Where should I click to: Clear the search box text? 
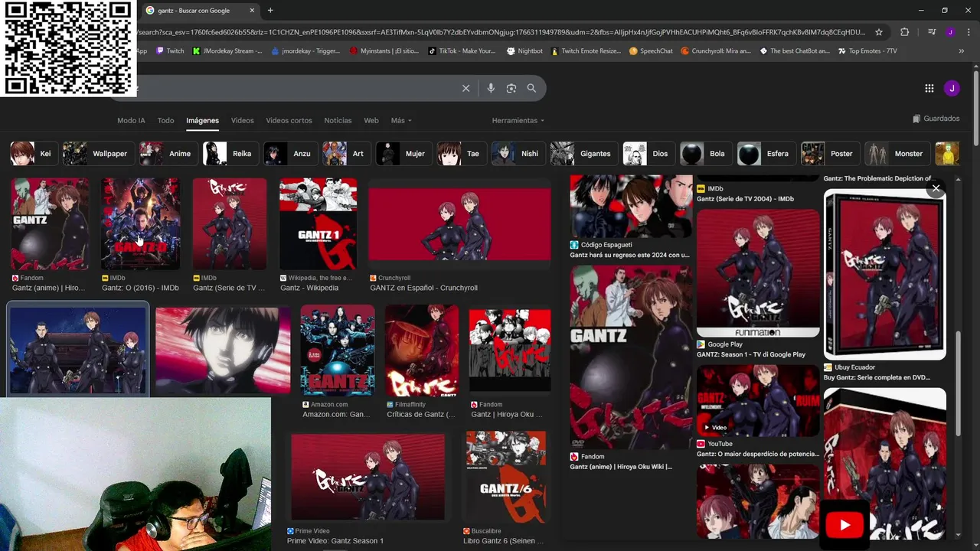(x=465, y=88)
